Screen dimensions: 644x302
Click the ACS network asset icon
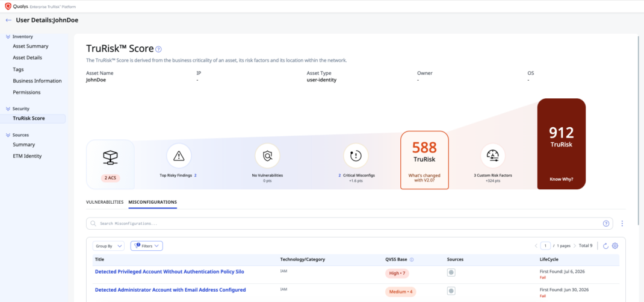[x=110, y=156]
